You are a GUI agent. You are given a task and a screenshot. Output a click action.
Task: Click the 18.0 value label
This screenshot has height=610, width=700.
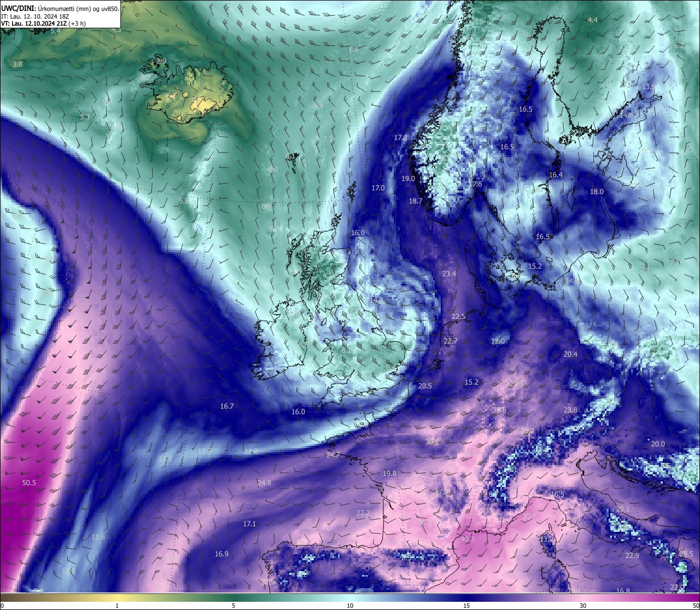[x=597, y=191]
